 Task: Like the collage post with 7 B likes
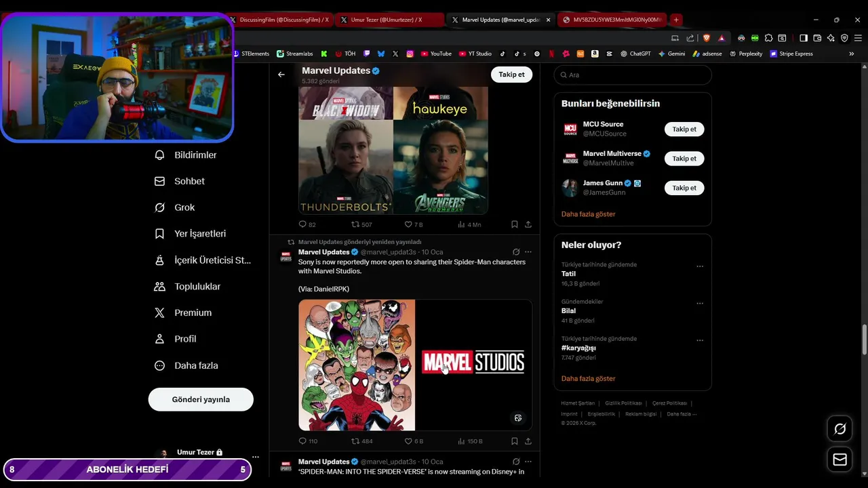pyautogui.click(x=414, y=224)
